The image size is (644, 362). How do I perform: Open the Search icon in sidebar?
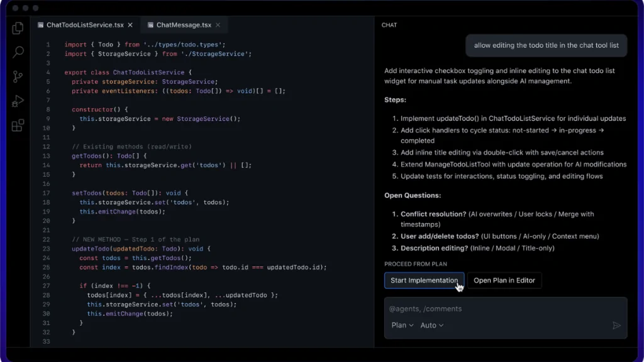18,52
